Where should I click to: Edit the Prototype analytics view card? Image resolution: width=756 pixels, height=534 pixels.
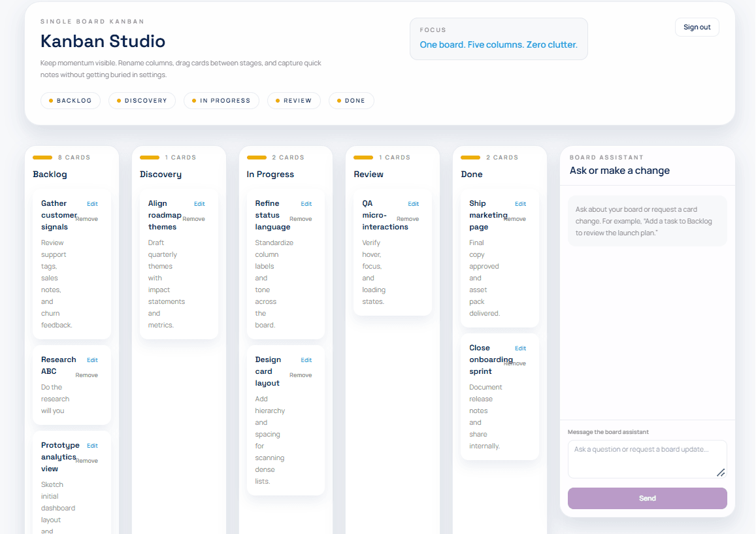coord(92,446)
